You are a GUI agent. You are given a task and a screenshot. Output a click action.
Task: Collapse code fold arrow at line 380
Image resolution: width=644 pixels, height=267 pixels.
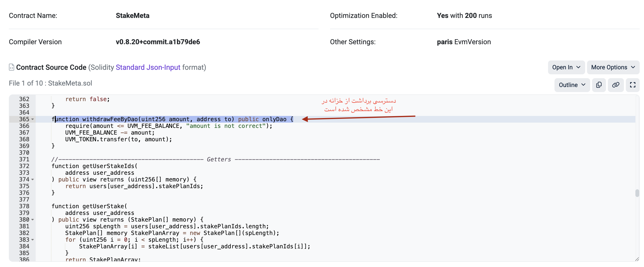33,220
